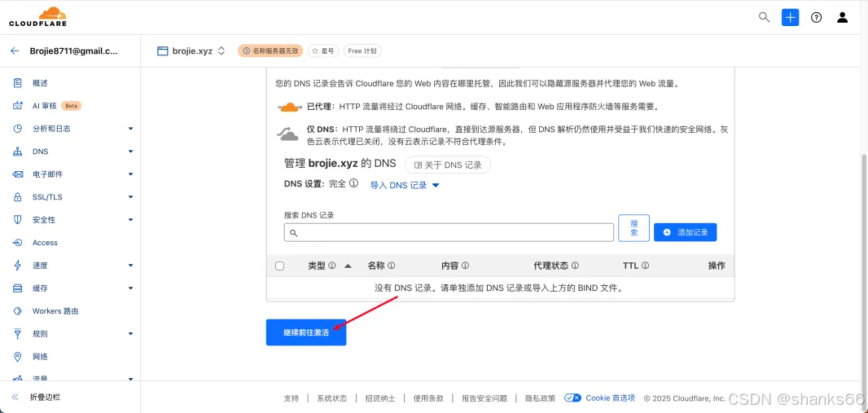
Task: Open the 系统状态 footer link
Action: 332,398
